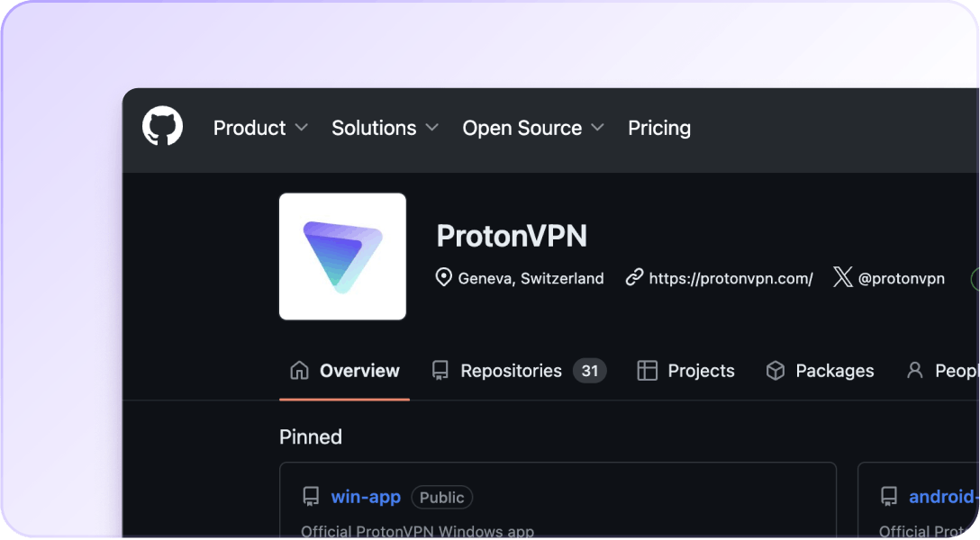The width and height of the screenshot is (980, 540).
Task: Select the Packages cube icon
Action: (775, 370)
